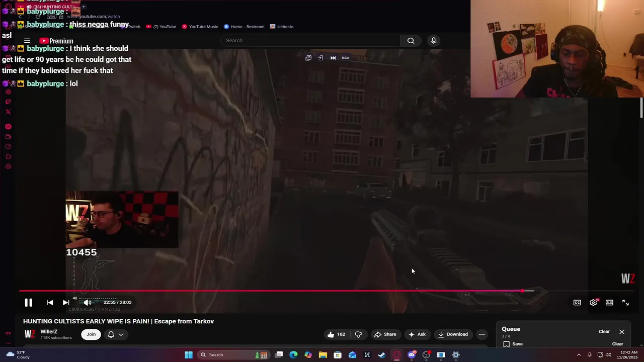Screen dimensions: 644x362
Task: Enter full screen mode
Action: 625,302
